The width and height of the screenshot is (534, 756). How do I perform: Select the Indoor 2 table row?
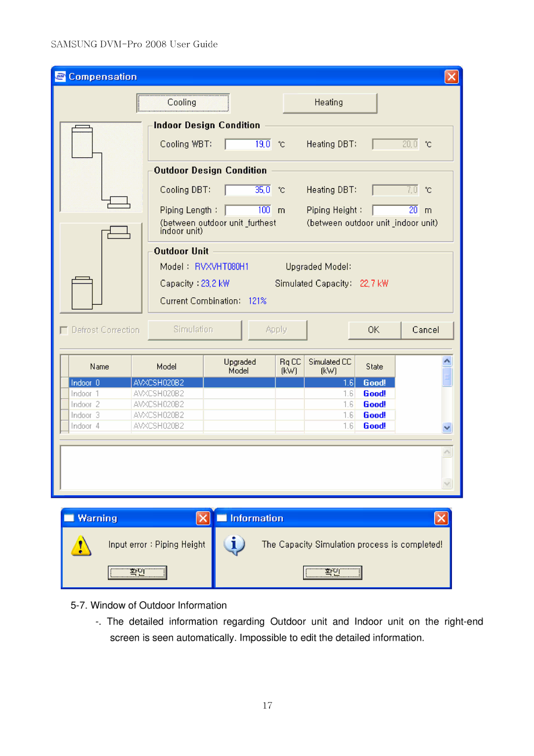[227, 404]
